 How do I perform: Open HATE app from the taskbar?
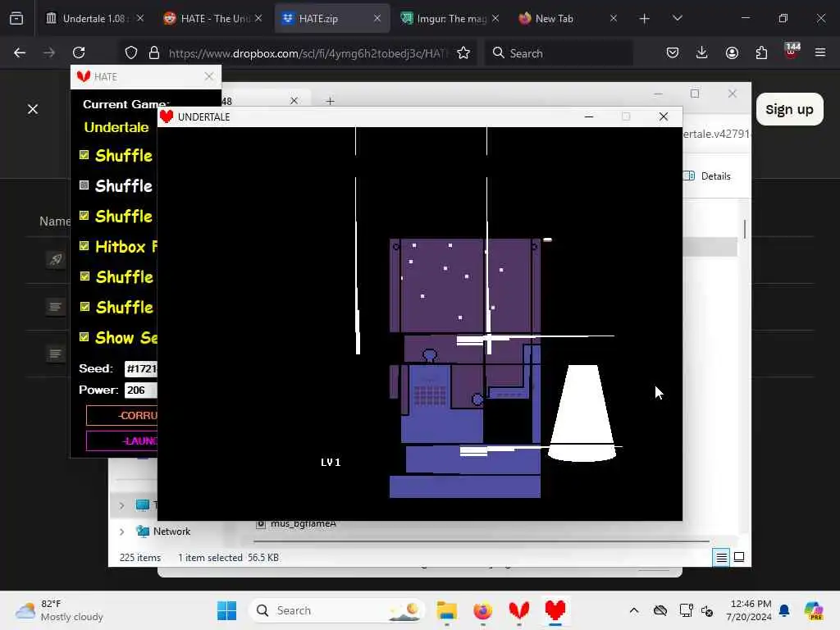pyautogui.click(x=518, y=610)
